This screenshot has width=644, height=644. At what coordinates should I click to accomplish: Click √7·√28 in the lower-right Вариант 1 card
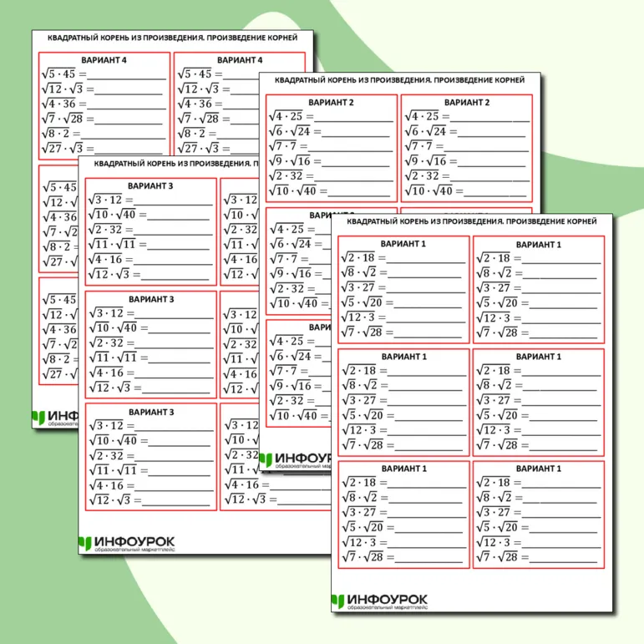[x=497, y=557]
